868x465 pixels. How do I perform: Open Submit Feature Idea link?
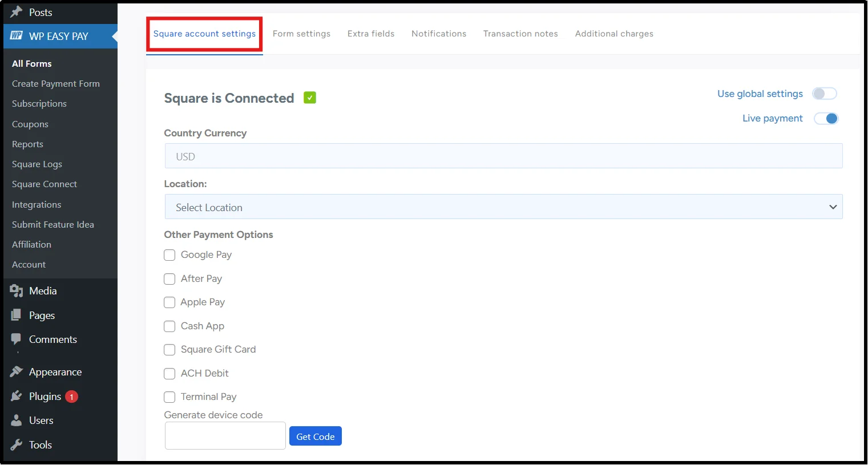53,224
